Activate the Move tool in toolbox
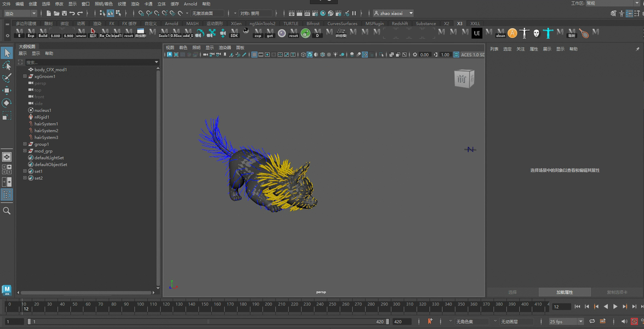The height and width of the screenshot is (329, 644). pyautogui.click(x=7, y=90)
